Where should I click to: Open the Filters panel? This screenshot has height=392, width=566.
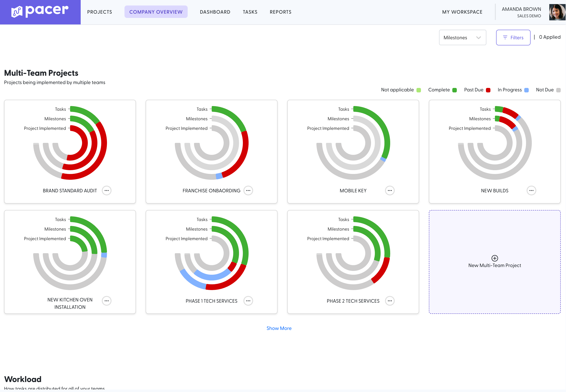pos(513,37)
